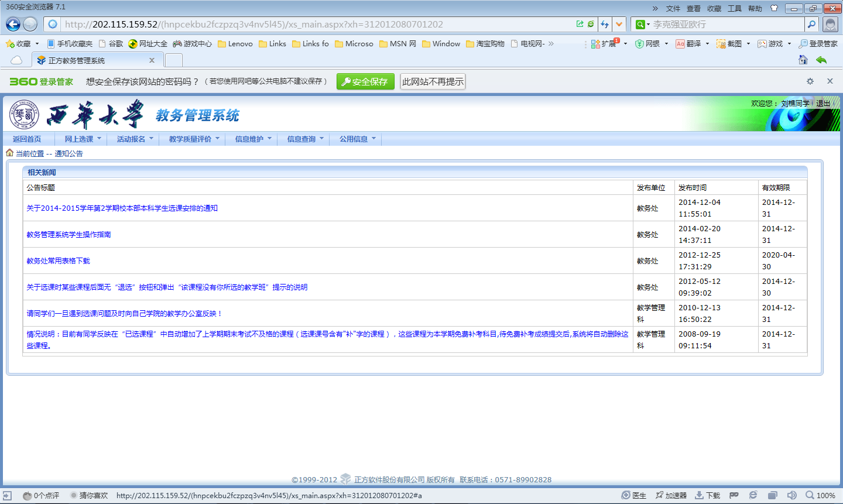The width and height of the screenshot is (843, 504).
Task: Expand the 信息查询 dropdown menu
Action: point(305,139)
